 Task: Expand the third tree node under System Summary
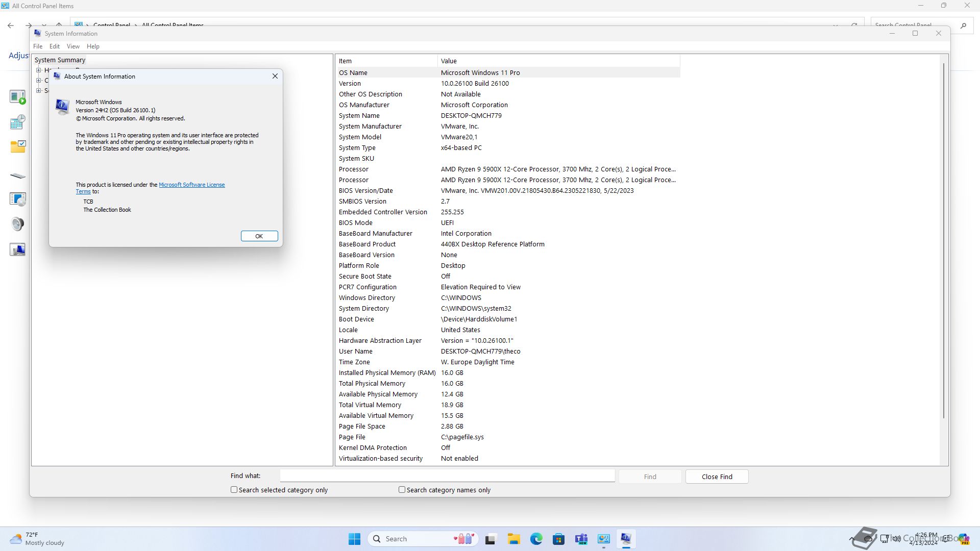(38, 90)
